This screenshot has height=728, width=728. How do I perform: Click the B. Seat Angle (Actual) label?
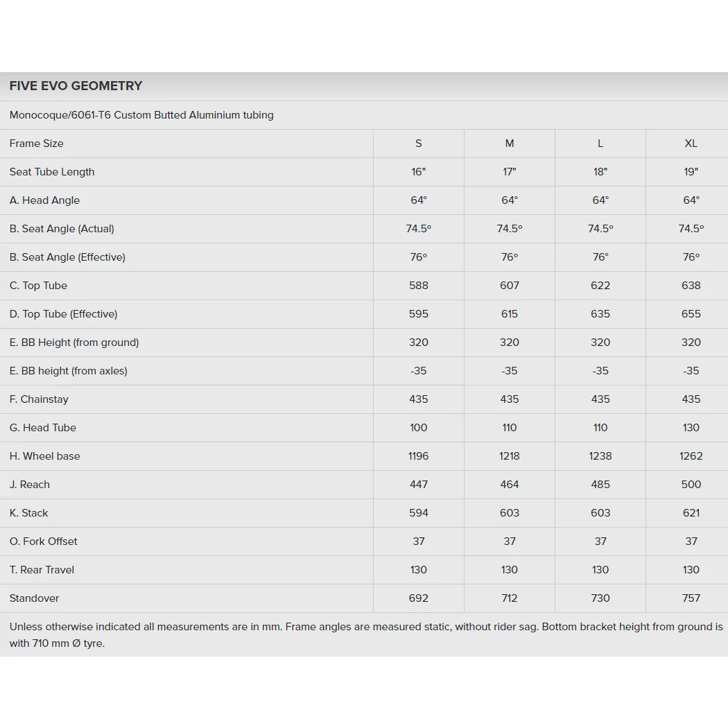(x=62, y=228)
